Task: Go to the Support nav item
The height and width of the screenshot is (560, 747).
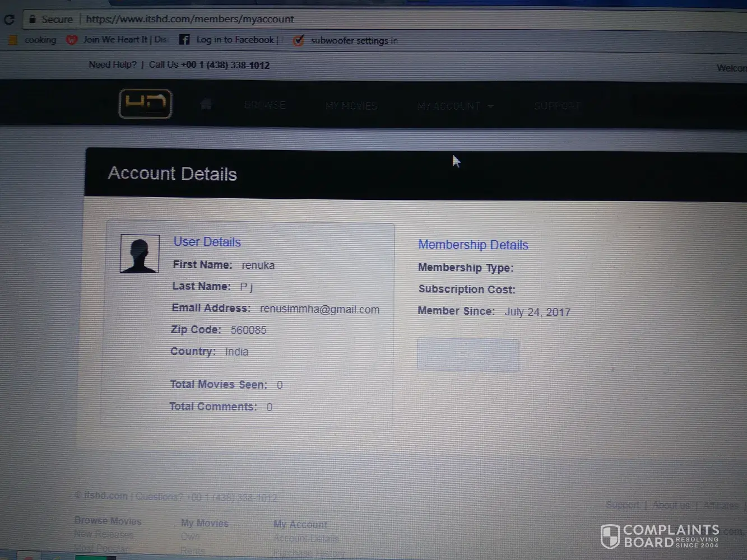Action: (x=556, y=106)
